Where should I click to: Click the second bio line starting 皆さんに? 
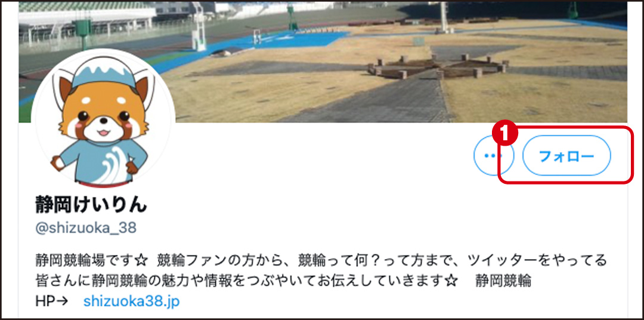pyautogui.click(x=283, y=281)
